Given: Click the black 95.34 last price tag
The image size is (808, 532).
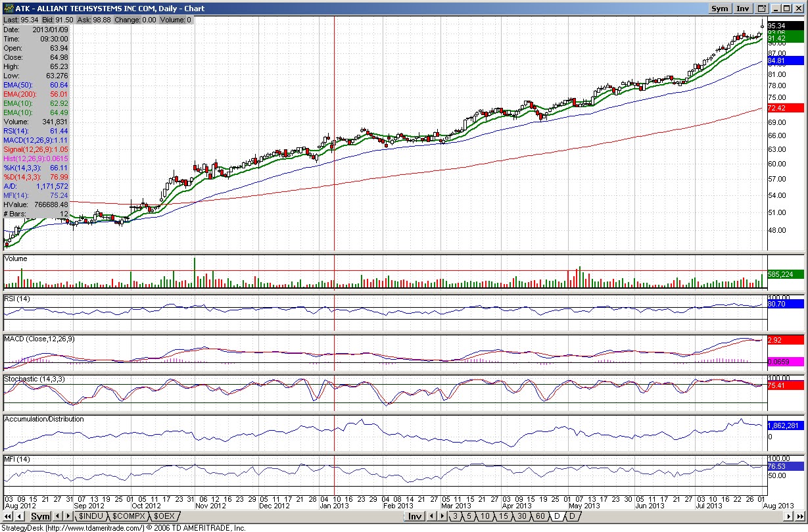Looking at the screenshot, I should click(786, 26).
